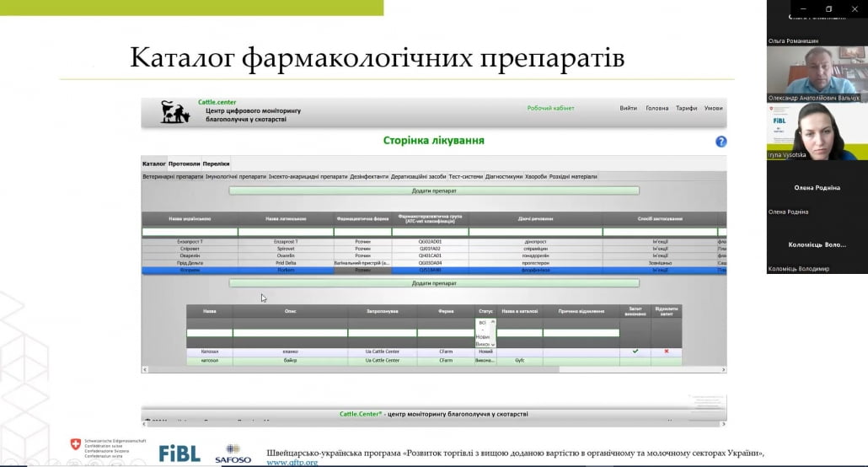Open the www.gftp.org link
Screen dimensions: 868x467
click(x=292, y=462)
